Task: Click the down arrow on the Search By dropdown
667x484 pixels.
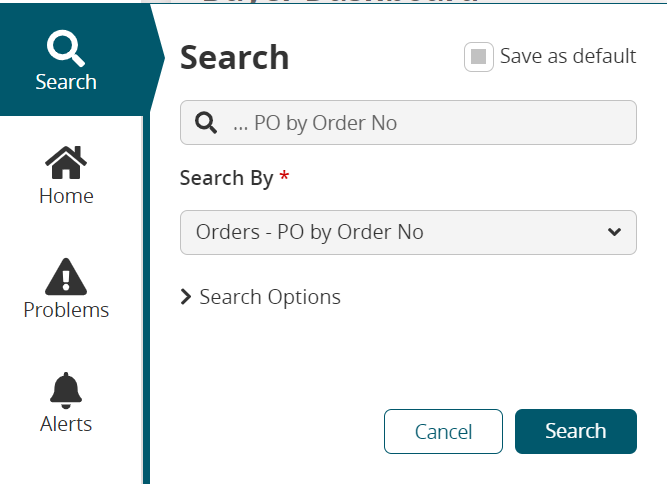Action: tap(614, 232)
